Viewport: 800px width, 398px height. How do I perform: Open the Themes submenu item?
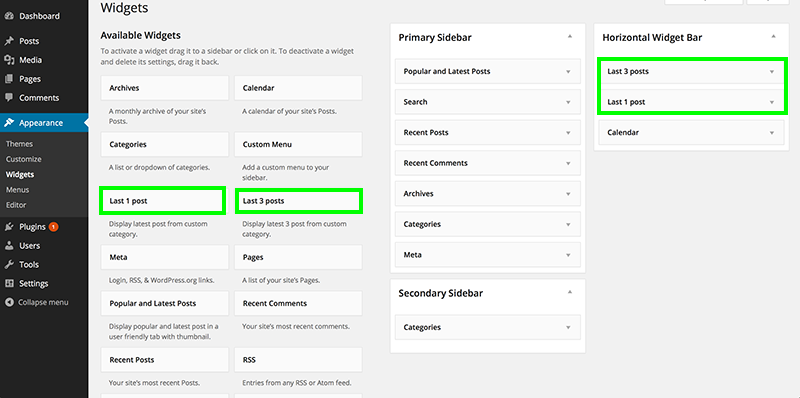pos(19,144)
